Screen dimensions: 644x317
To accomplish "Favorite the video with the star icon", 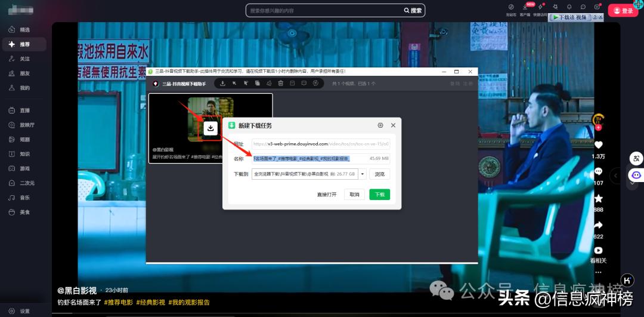I will pos(598,198).
